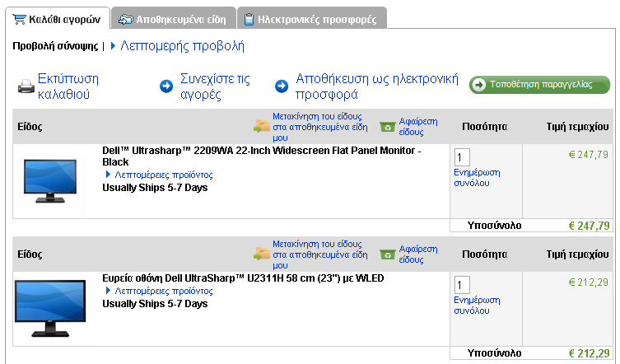Expand Λεπτομέρειες προϊόντος for the 2209WA monitor

pyautogui.click(x=164, y=175)
